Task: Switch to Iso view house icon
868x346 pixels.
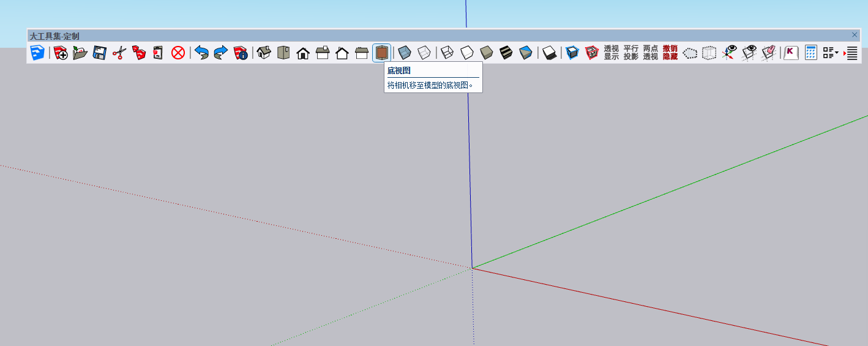Action: point(264,53)
